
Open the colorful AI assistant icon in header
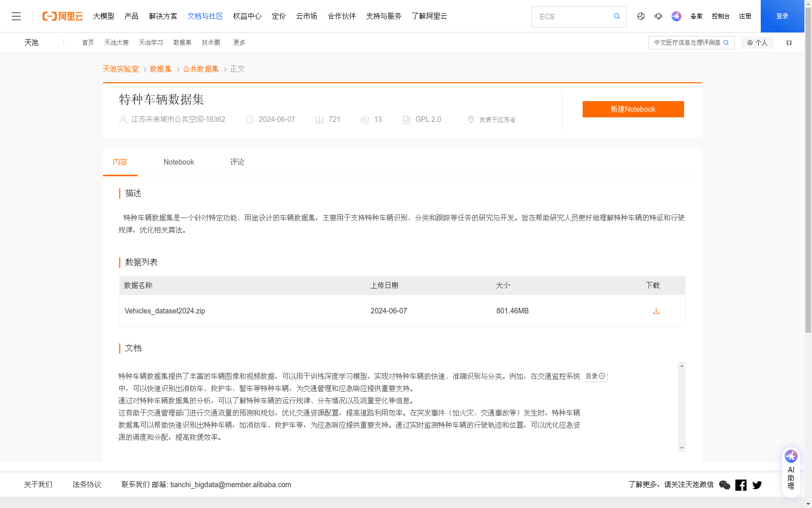tap(676, 16)
